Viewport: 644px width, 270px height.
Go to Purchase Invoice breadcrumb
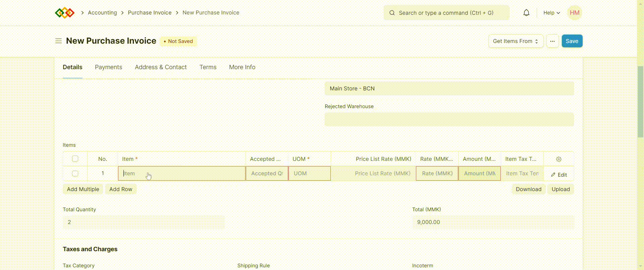[150, 12]
